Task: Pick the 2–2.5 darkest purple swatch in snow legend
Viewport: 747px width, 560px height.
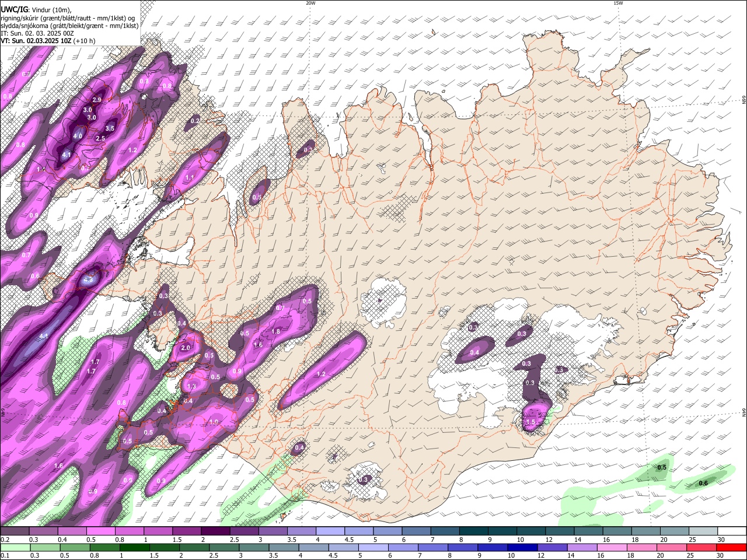Action: click(215, 531)
